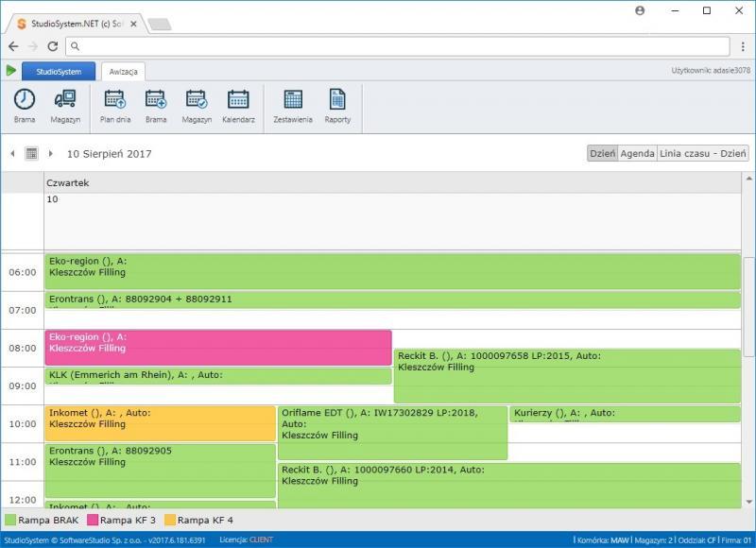Close the StudioSystem.NET browser tab
This screenshot has height=548, width=756.
coord(133,24)
